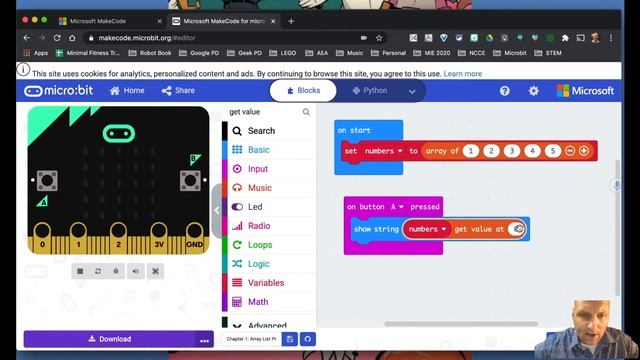Remove an array item with minus icon
The height and width of the screenshot is (360, 640).
(570, 151)
